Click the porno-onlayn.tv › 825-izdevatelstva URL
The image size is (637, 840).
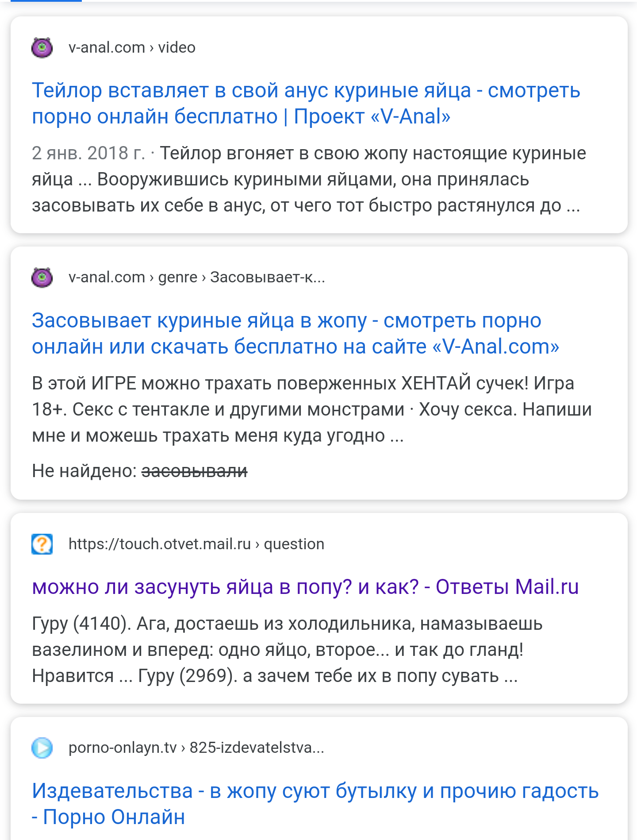(x=196, y=748)
